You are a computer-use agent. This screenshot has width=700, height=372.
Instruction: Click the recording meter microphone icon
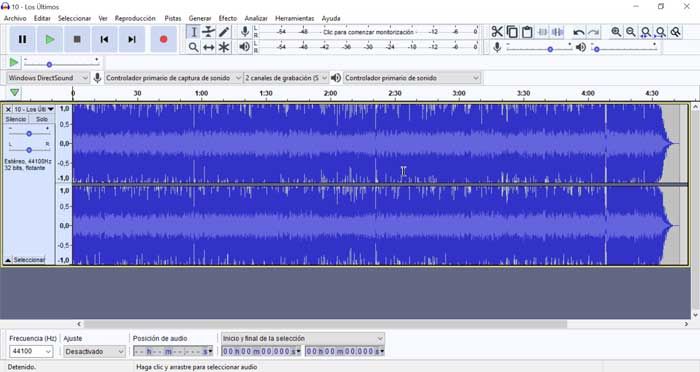point(245,32)
